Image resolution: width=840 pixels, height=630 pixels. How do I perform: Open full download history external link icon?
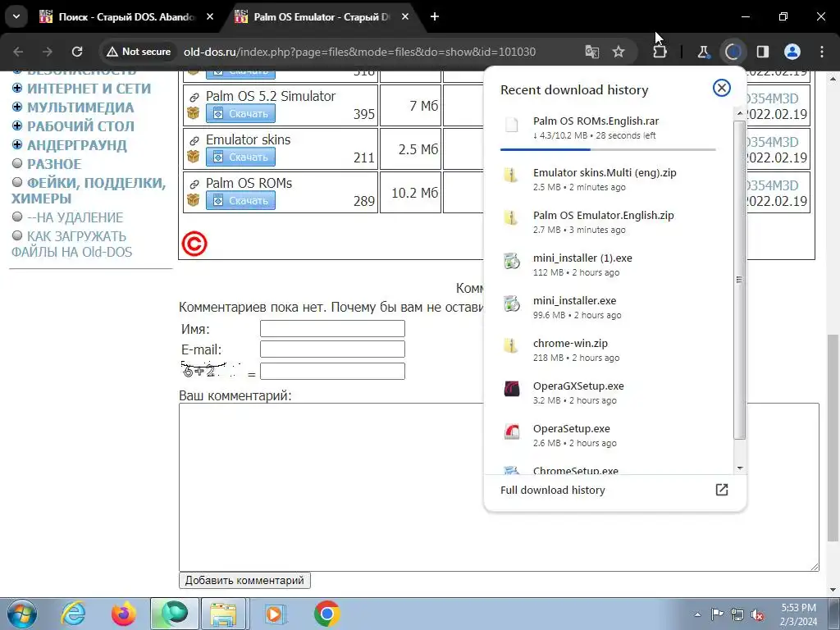coord(722,490)
